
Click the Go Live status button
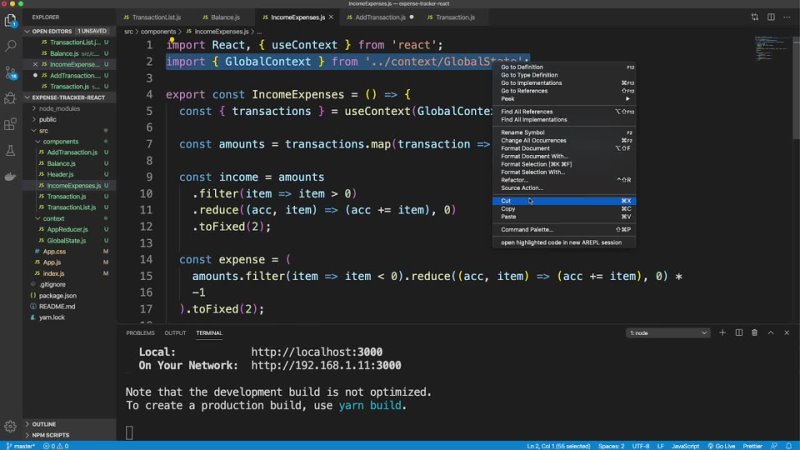[x=721, y=446]
